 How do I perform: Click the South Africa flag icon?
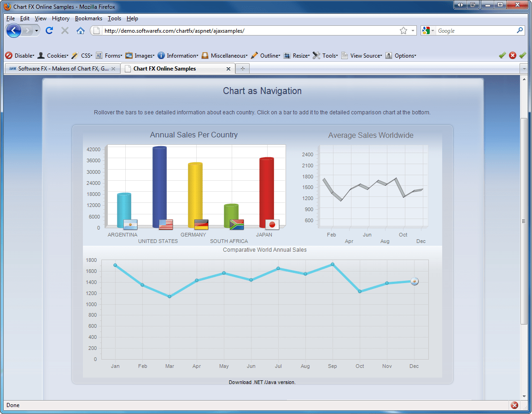coord(237,225)
